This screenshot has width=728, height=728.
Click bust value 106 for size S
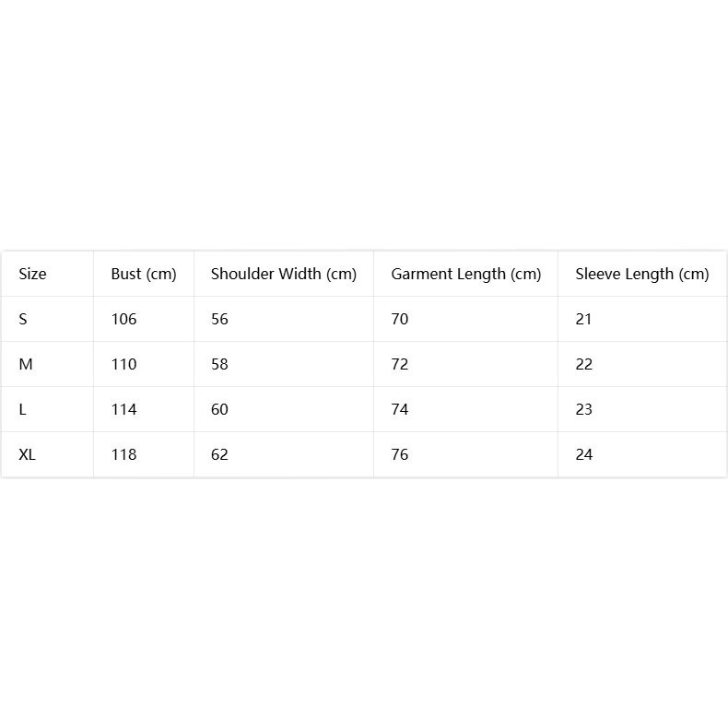[x=124, y=319]
